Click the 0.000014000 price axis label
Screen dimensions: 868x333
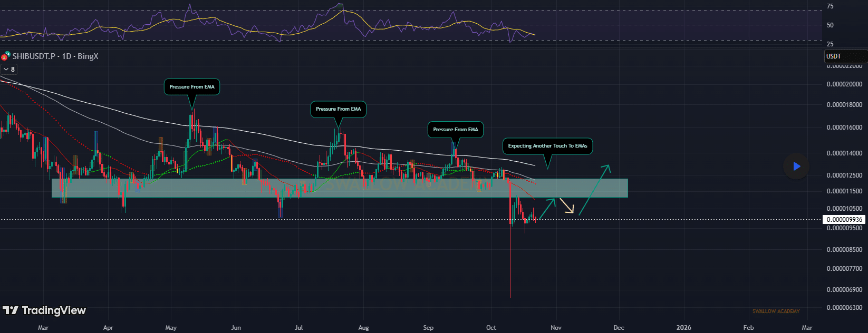click(844, 153)
